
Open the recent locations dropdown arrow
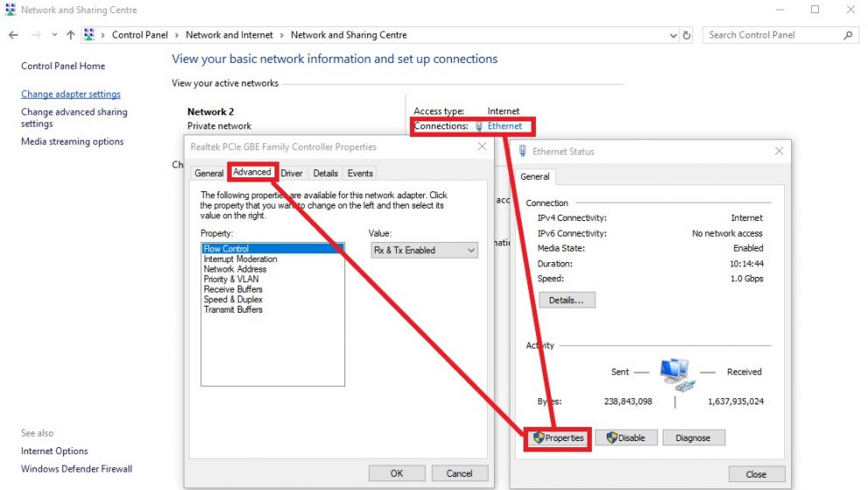(x=54, y=35)
